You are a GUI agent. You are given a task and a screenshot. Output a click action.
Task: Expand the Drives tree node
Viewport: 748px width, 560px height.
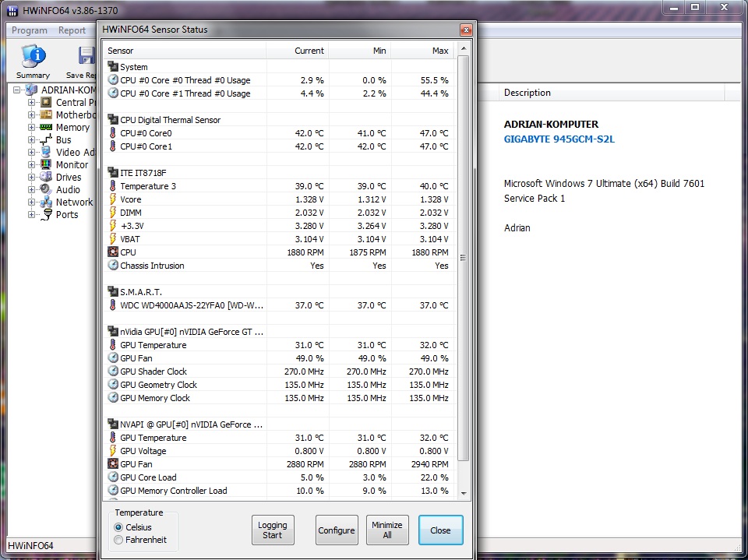tap(31, 177)
